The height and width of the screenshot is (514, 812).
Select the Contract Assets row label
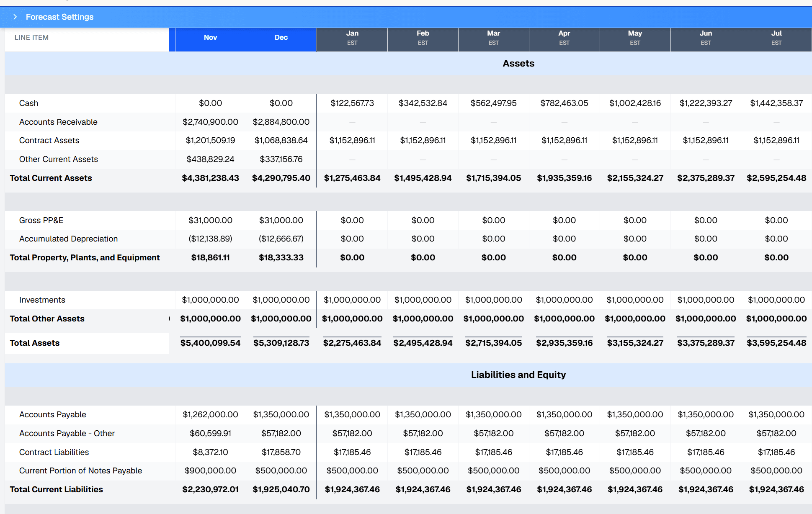49,140
